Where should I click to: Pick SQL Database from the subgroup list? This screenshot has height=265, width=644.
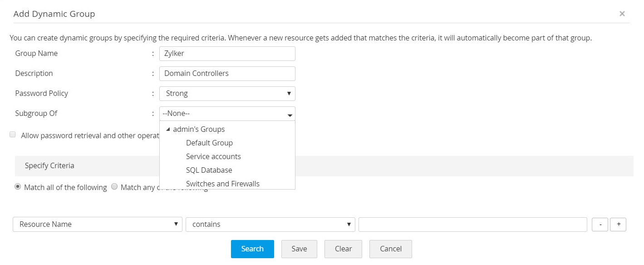pos(209,170)
